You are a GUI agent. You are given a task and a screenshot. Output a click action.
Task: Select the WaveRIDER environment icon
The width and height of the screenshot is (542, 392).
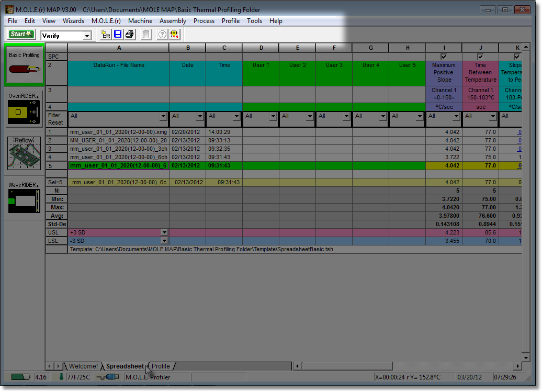pos(24,197)
